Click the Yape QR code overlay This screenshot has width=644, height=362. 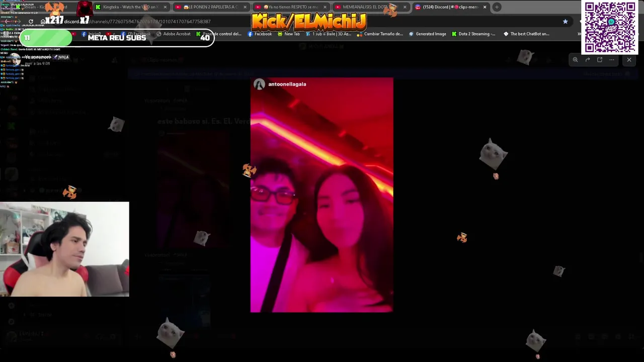(x=610, y=27)
